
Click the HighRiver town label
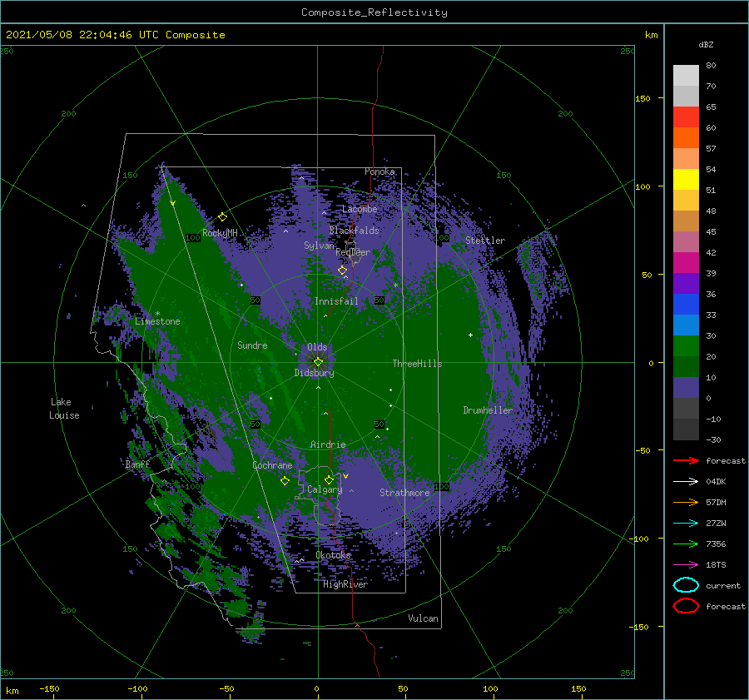(x=345, y=584)
